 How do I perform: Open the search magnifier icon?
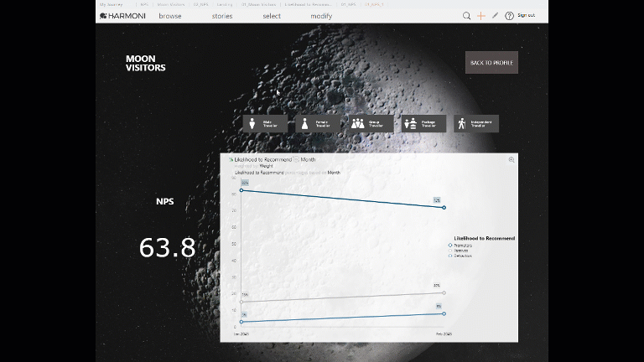click(466, 16)
